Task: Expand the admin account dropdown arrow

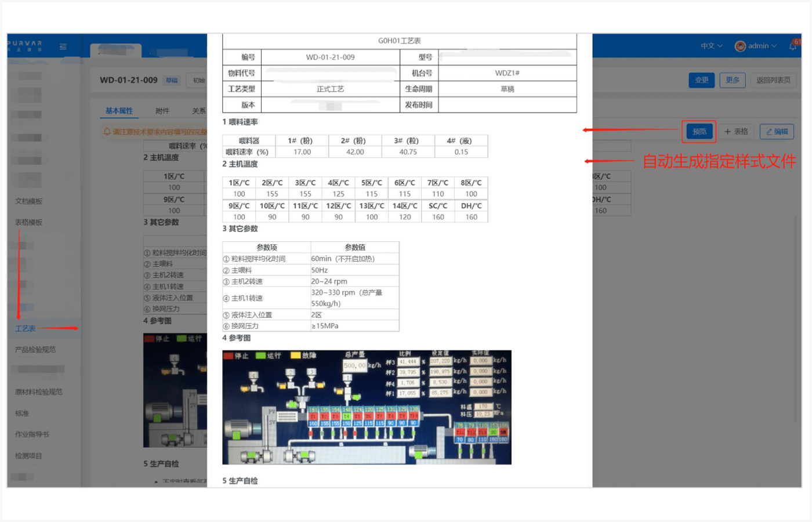Action: coord(774,46)
